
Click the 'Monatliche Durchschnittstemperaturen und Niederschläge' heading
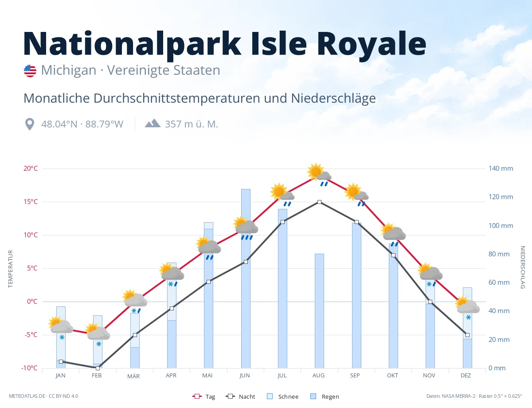(x=199, y=98)
